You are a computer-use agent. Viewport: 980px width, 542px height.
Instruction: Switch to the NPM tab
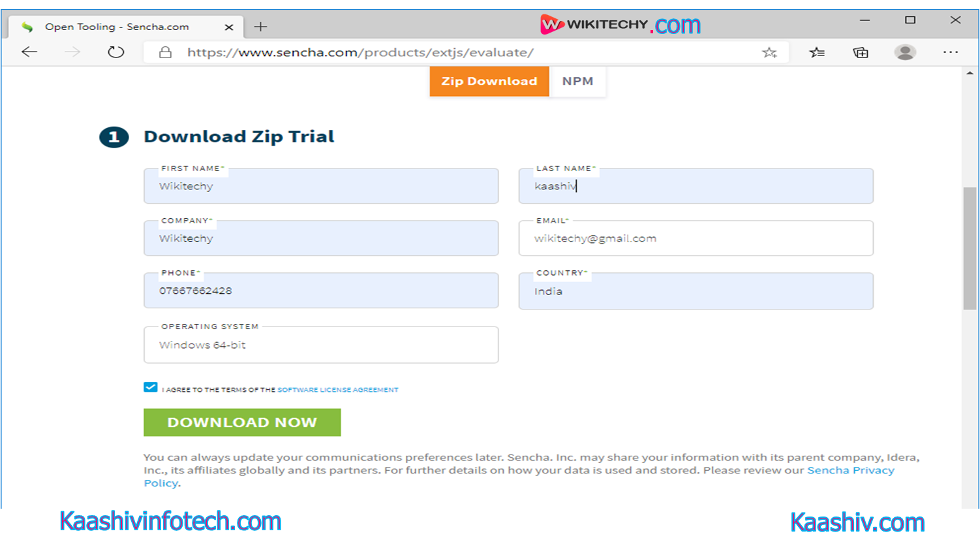[577, 82]
